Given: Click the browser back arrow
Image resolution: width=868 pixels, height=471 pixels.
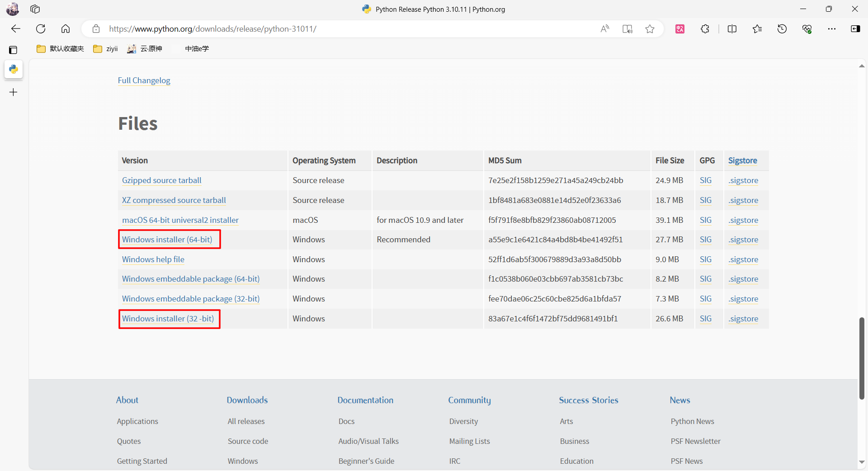Looking at the screenshot, I should pos(16,29).
